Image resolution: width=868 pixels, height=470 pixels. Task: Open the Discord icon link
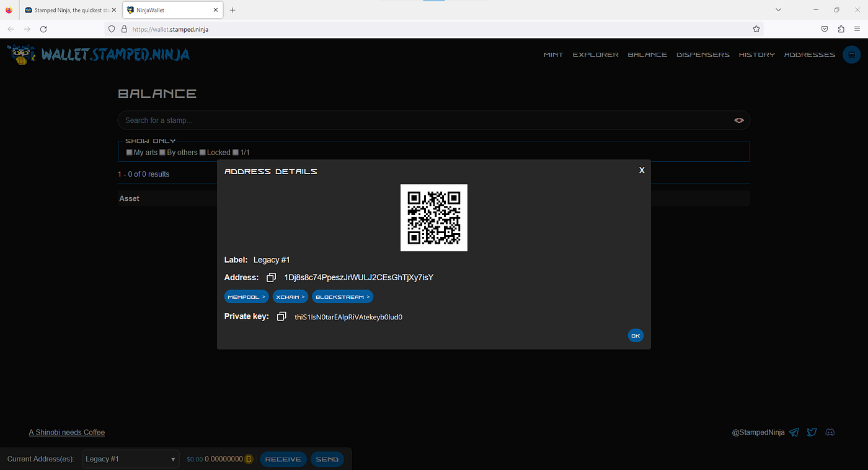(x=830, y=432)
